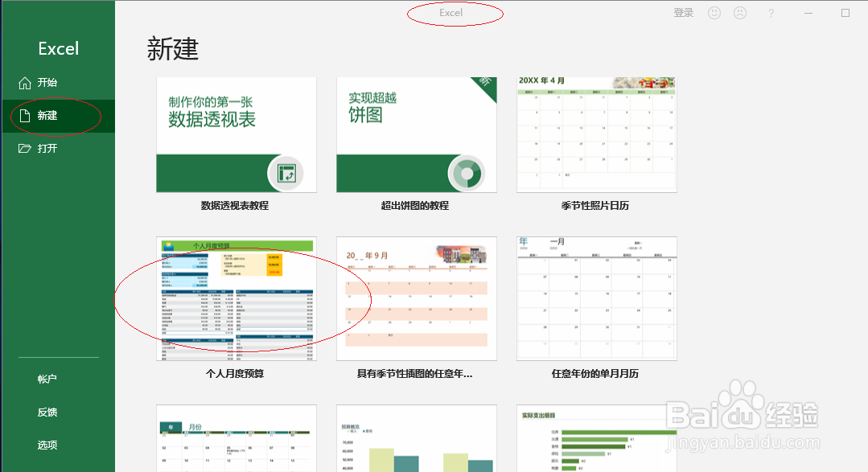Image resolution: width=868 pixels, height=472 pixels.
Task: Select the 20__年9月 seasonal illustration calendar
Action: (x=416, y=299)
